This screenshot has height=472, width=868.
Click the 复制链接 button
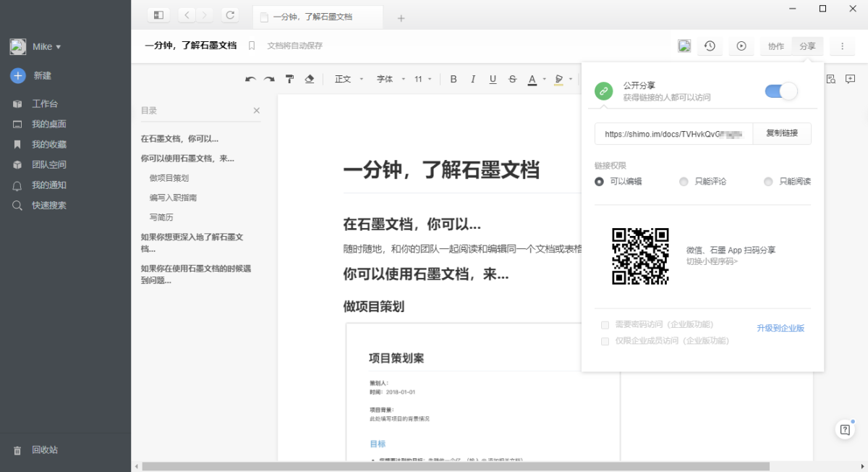tap(782, 134)
